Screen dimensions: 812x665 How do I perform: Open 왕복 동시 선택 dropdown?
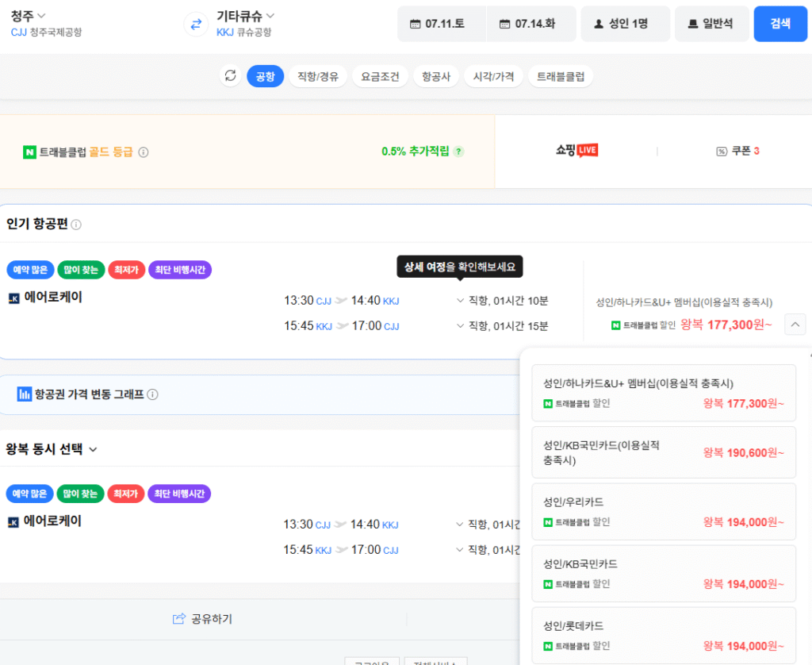coord(52,449)
